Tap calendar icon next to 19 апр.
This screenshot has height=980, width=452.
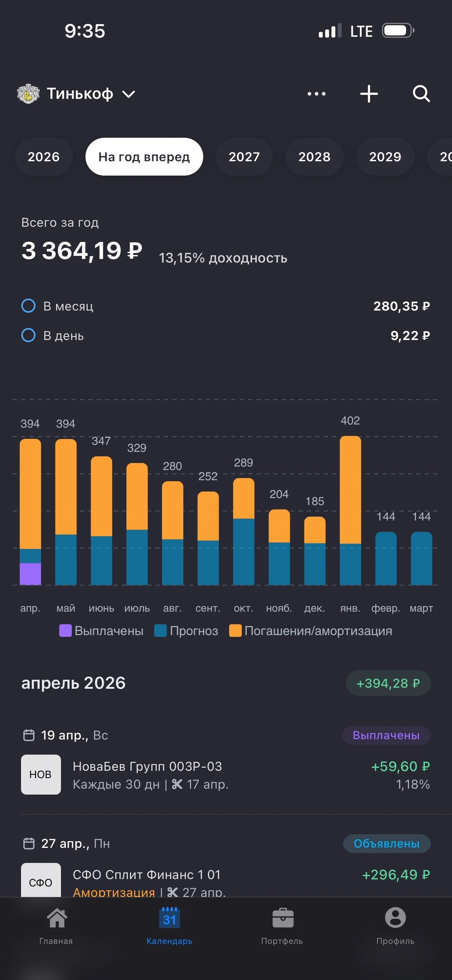click(29, 735)
